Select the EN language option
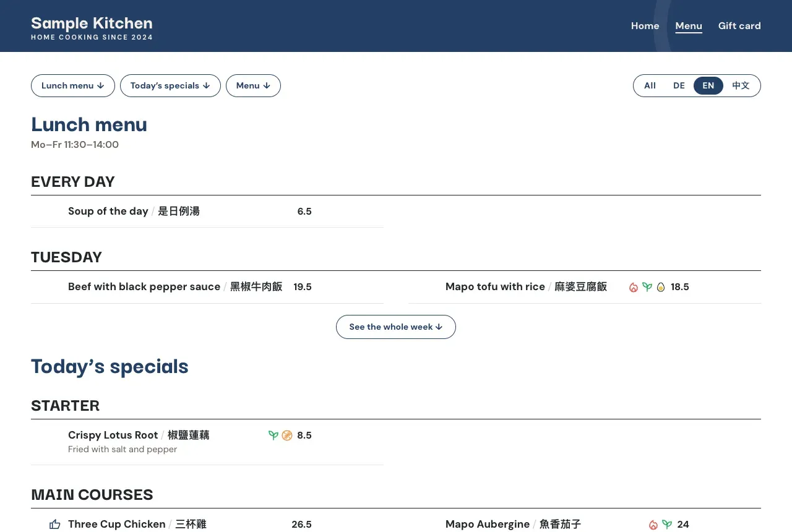 (708, 86)
